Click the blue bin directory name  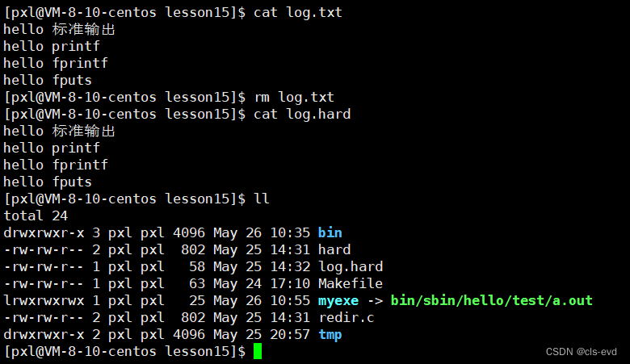coord(330,232)
